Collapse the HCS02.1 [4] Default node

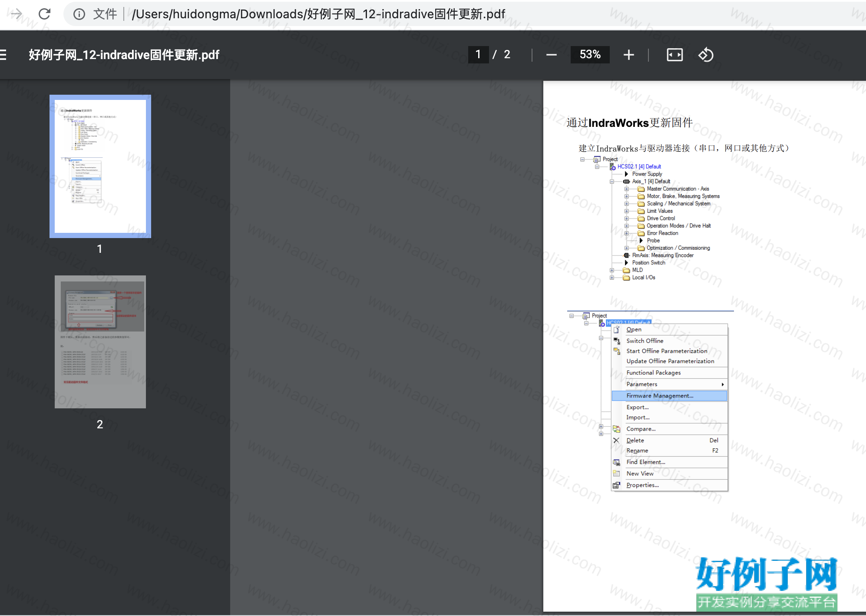(x=597, y=167)
